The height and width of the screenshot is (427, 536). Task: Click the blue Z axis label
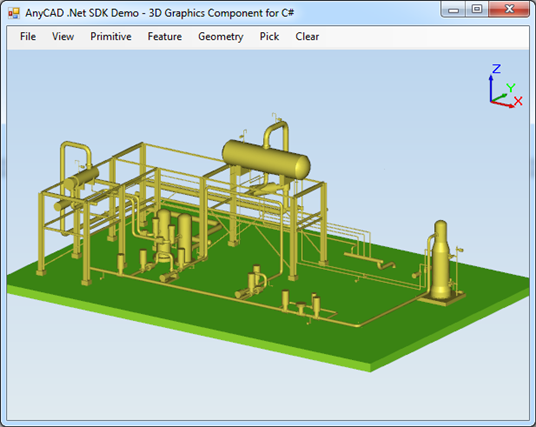point(496,69)
